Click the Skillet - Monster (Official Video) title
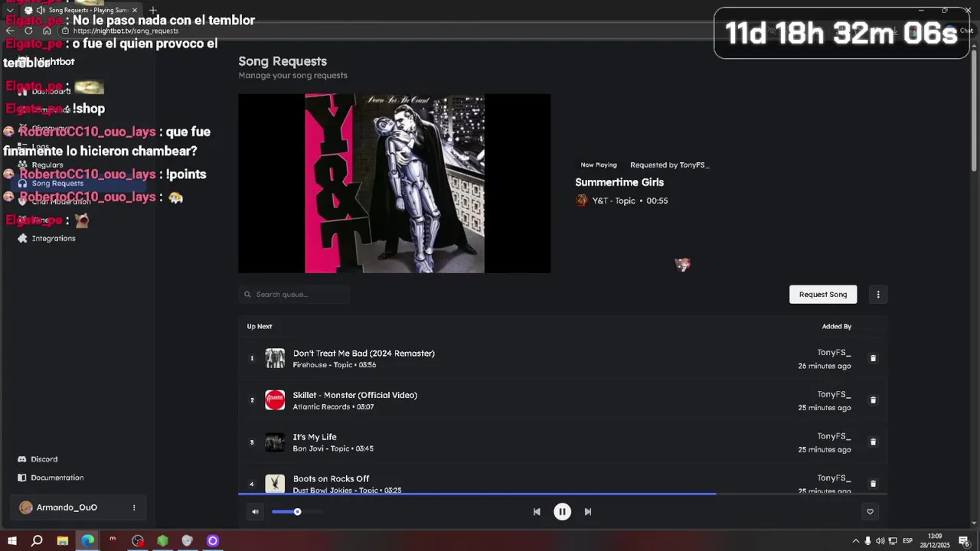Screen dimensions: 980x551 (x=355, y=396)
